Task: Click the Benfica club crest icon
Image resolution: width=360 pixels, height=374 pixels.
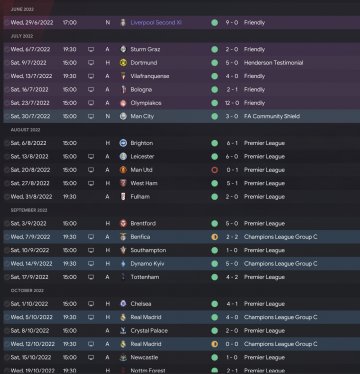Action: coord(123,237)
